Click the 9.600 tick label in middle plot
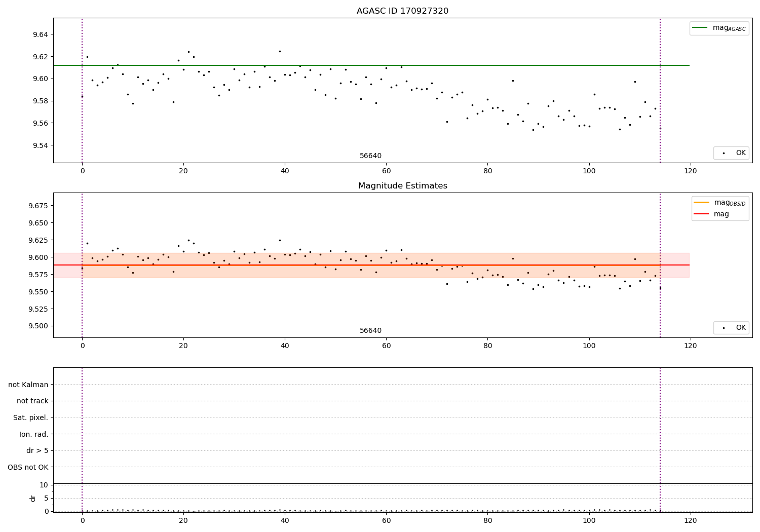 pos(39,257)
